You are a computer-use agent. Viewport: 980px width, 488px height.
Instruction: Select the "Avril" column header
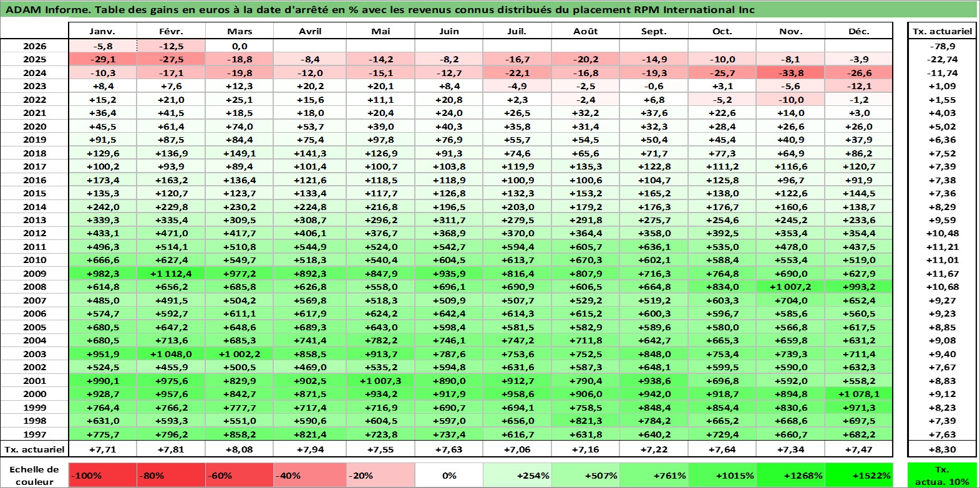pos(309,31)
